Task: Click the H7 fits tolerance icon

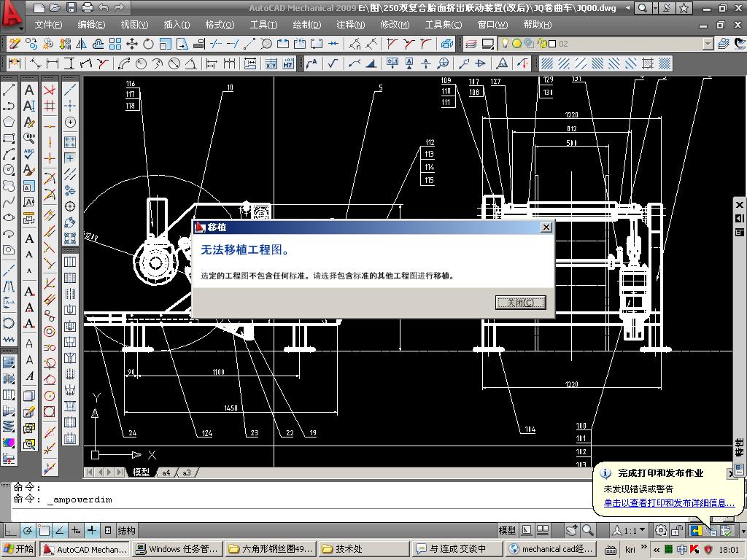Action: pos(288,63)
